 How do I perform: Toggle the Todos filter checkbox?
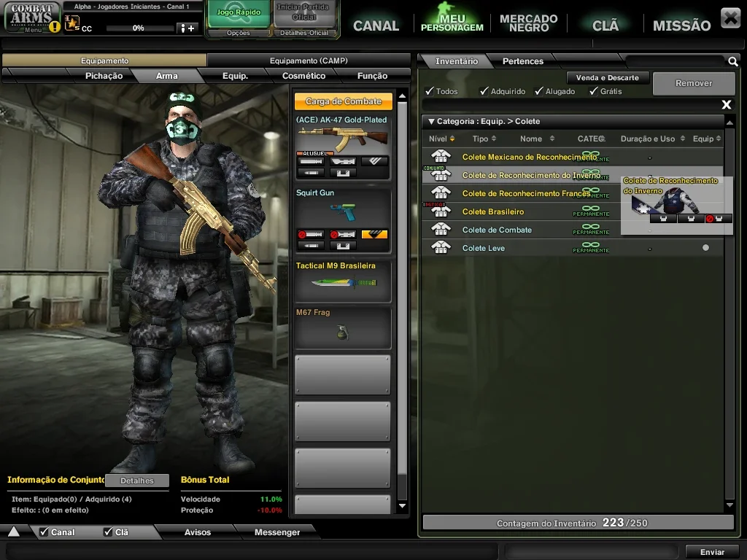click(430, 91)
